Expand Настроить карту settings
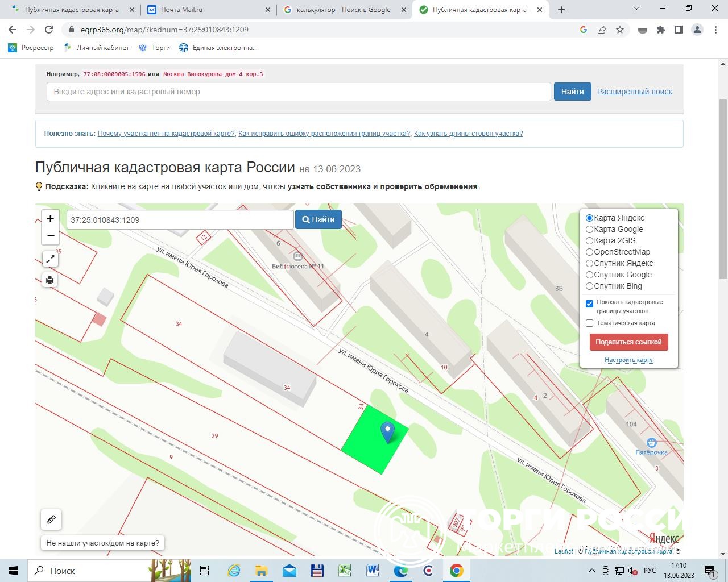 628,360
